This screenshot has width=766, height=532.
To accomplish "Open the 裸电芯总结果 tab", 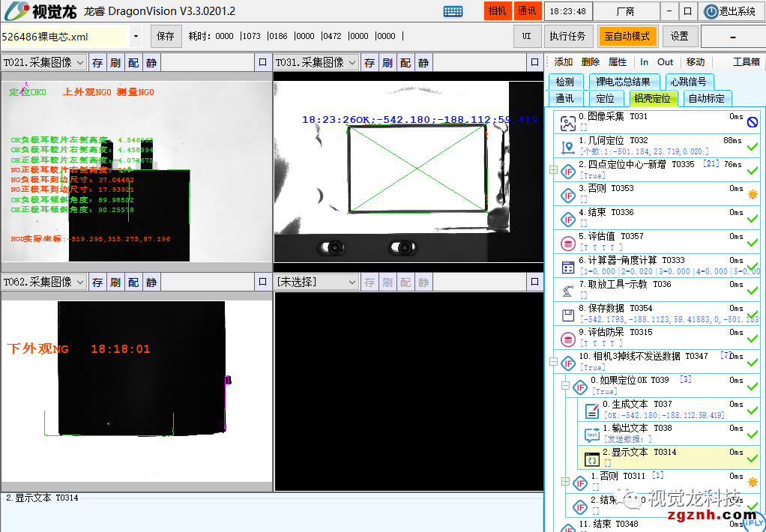I will 624,82.
